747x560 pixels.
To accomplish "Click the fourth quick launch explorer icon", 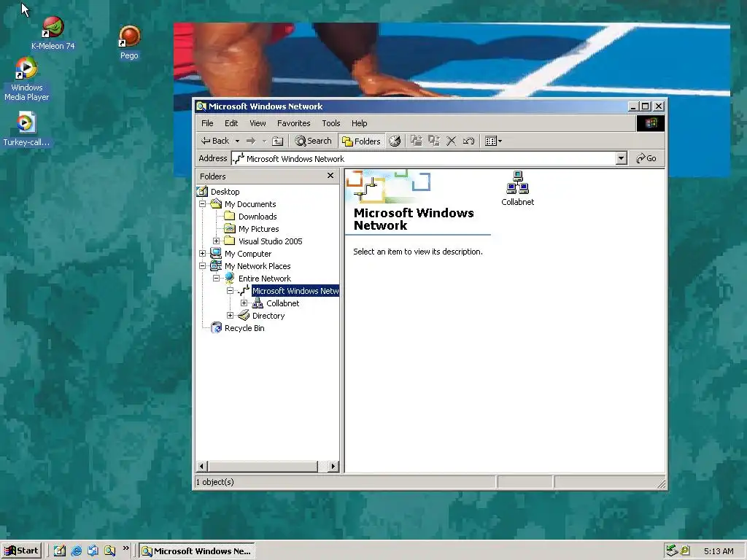I will click(x=109, y=551).
